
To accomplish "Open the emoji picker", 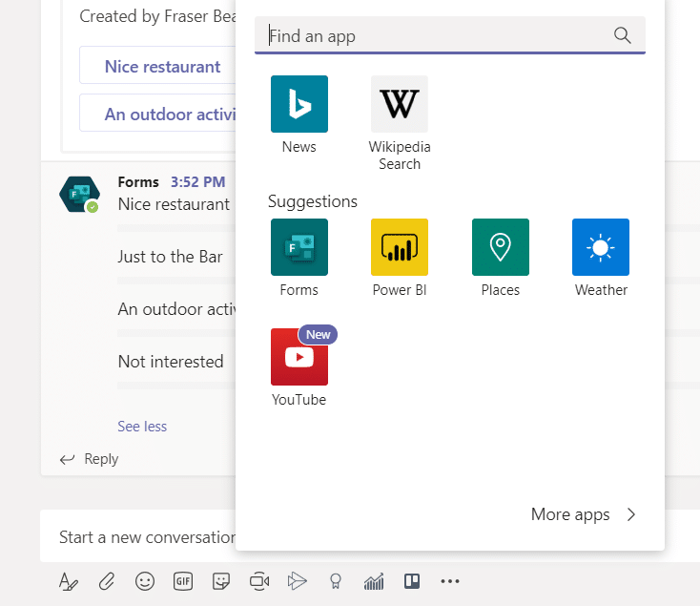I will (145, 580).
